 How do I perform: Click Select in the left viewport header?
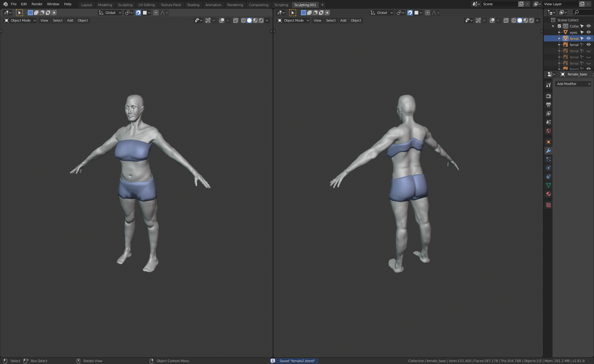(58, 20)
